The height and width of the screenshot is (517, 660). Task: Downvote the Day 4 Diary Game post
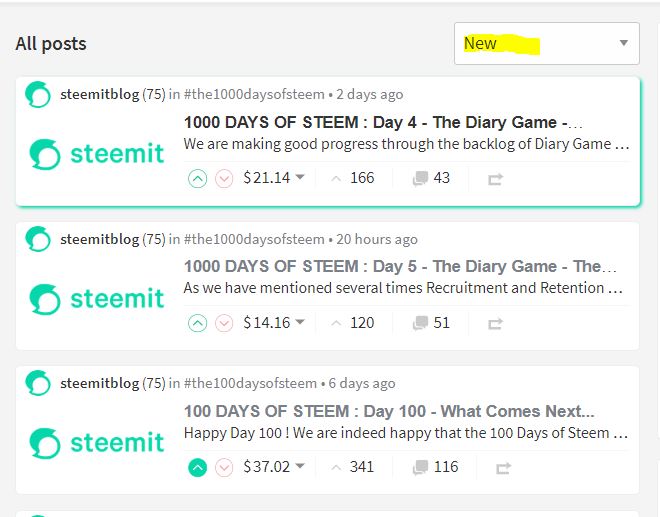click(224, 179)
